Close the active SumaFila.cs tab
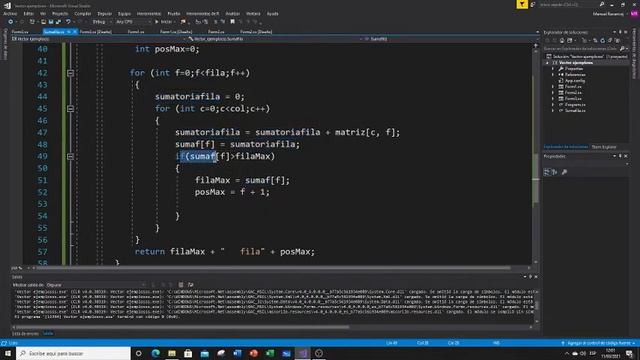The height and width of the screenshot is (360, 640). coord(75,31)
